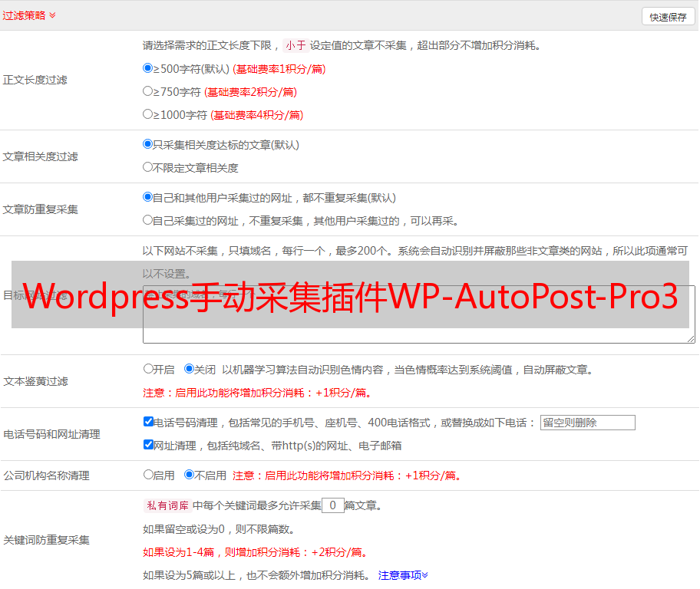This screenshot has height=589, width=700.
Task: Select 自己采集过的网址，不重复采集 radio
Action: (x=147, y=219)
